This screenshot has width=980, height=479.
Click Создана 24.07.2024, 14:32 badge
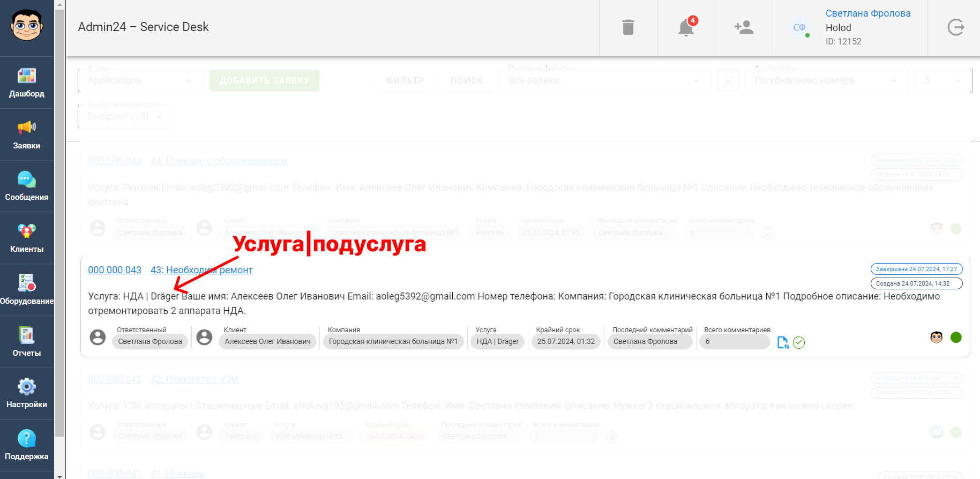click(917, 283)
